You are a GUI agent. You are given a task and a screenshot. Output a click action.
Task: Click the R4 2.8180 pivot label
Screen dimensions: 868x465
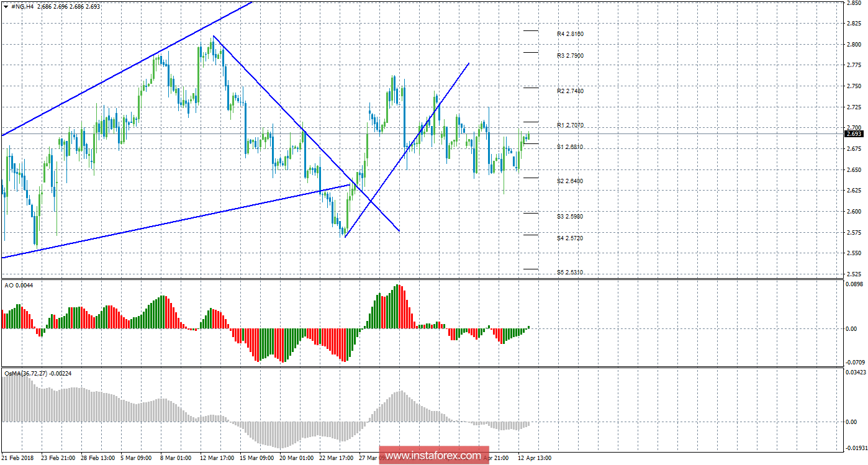[570, 34]
